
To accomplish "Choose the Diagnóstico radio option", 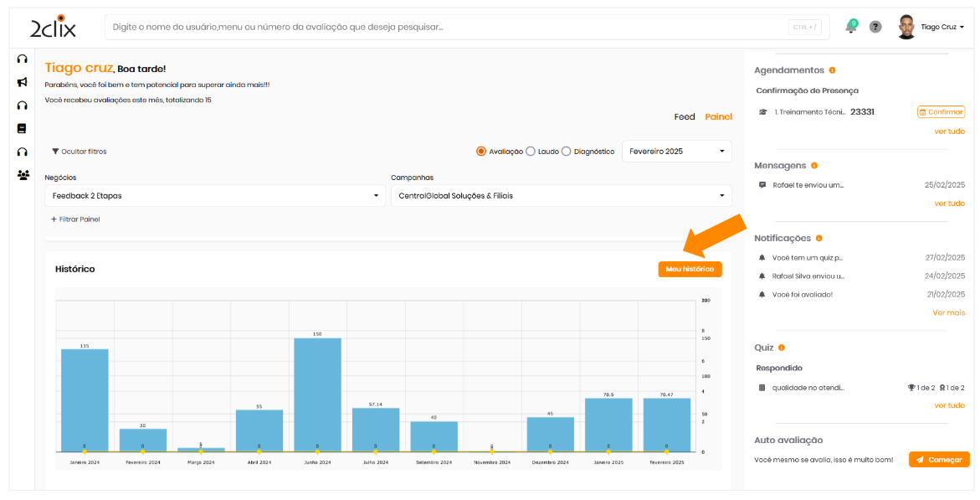I will (x=567, y=152).
